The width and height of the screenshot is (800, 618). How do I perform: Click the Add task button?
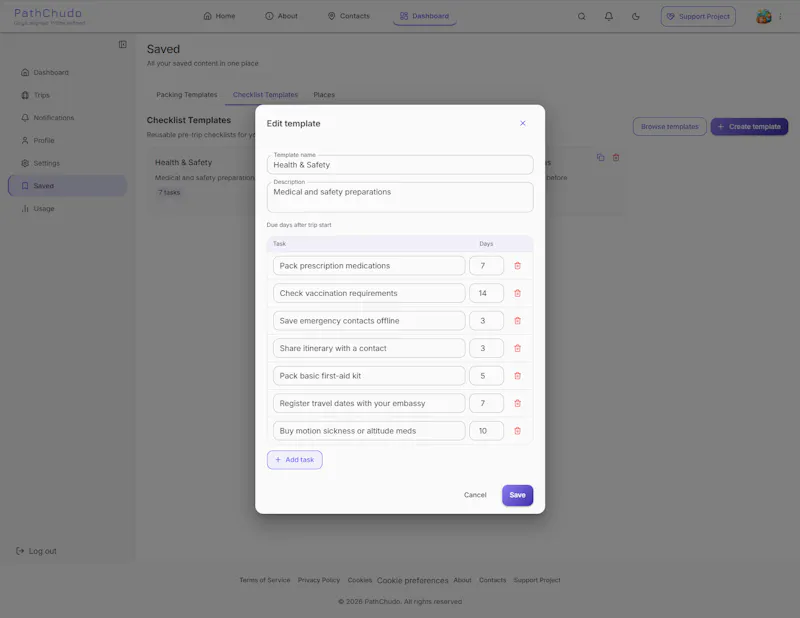click(x=294, y=460)
